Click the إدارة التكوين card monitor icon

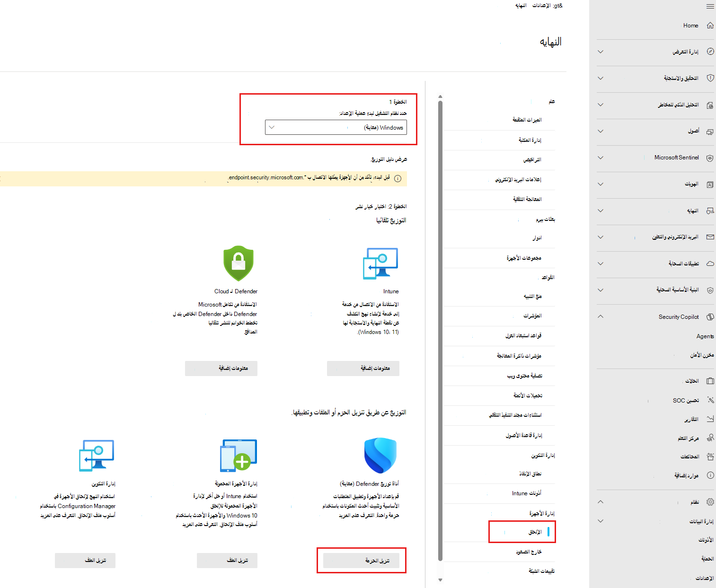tap(97, 456)
